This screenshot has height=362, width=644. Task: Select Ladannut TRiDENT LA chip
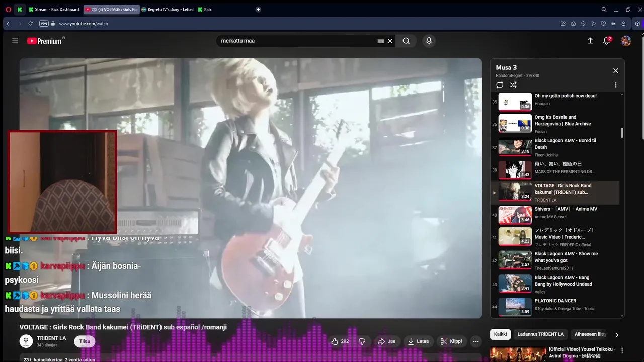click(541, 334)
